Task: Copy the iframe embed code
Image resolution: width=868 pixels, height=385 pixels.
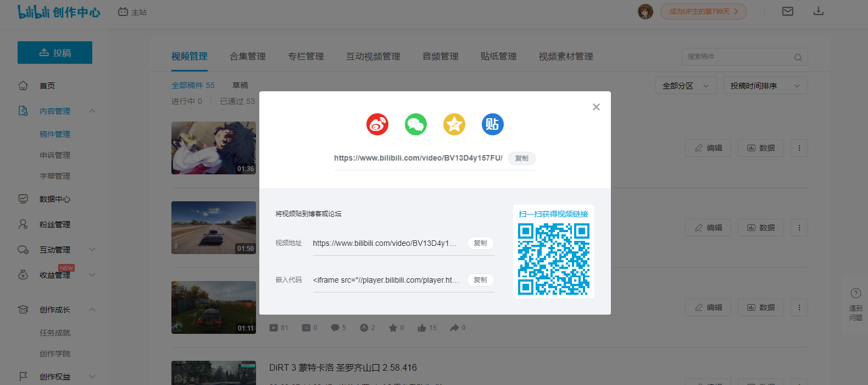Action: tap(480, 280)
